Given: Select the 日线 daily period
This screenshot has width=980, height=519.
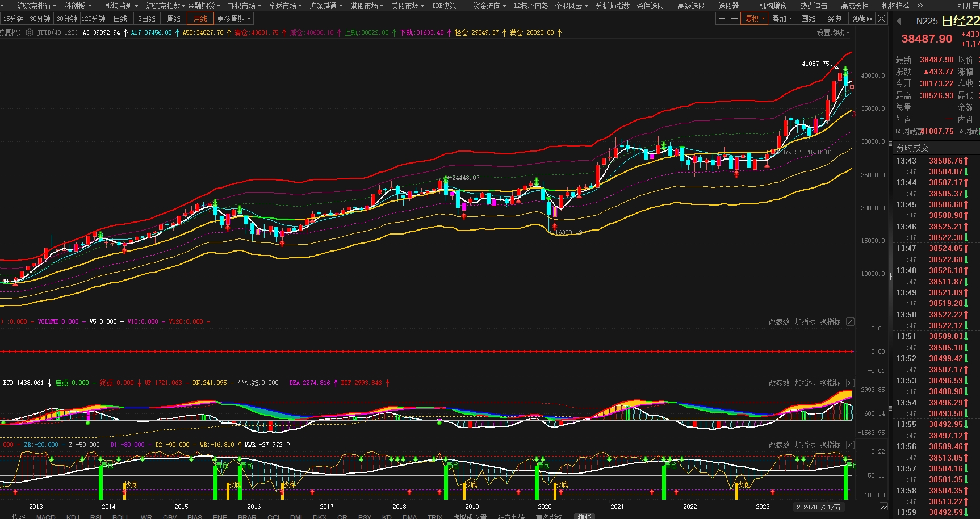Looking at the screenshot, I should [120, 19].
